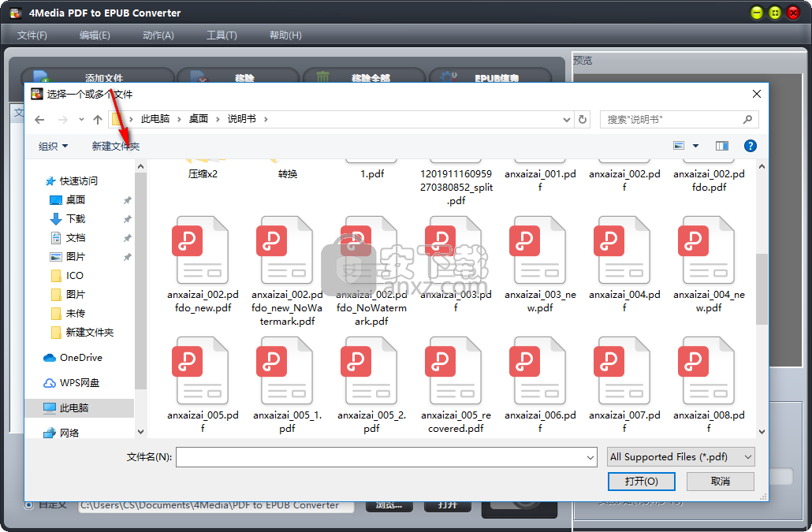Select 下载 in the navigation pane
Screen dimensions: 812x532
(68, 219)
